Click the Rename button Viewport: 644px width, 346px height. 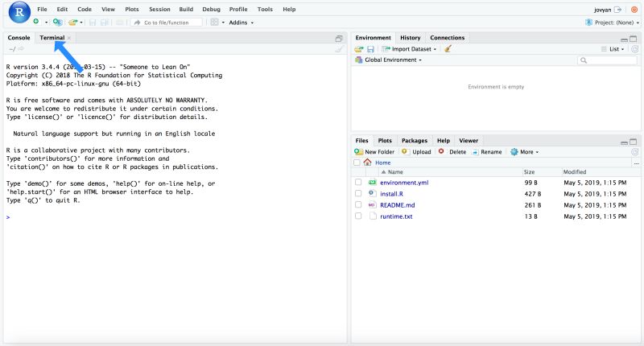point(487,152)
